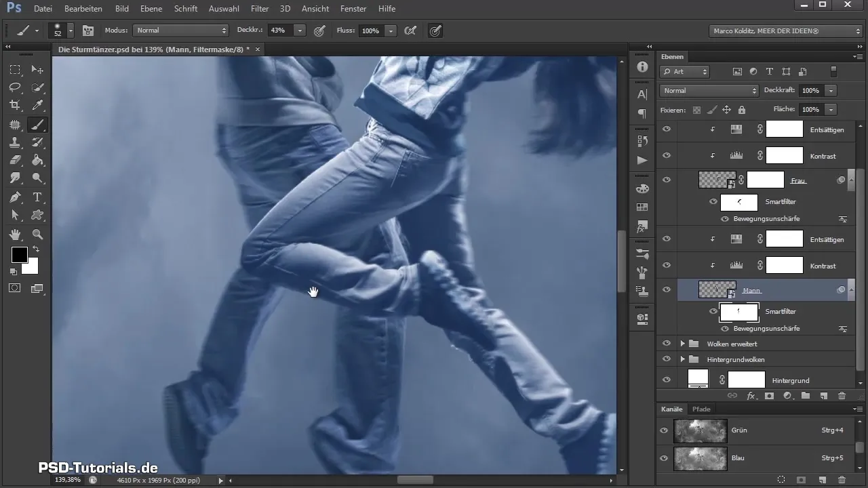Expand the Hintergrundwolken group
Screen dimensions: 868x488
(x=682, y=359)
